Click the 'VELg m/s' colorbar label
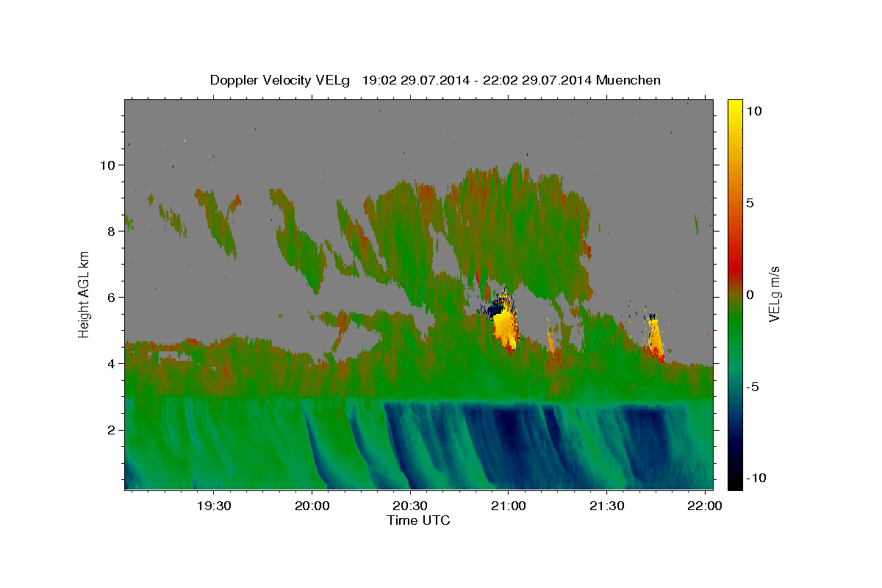This screenshot has width=882, height=588. point(774,294)
